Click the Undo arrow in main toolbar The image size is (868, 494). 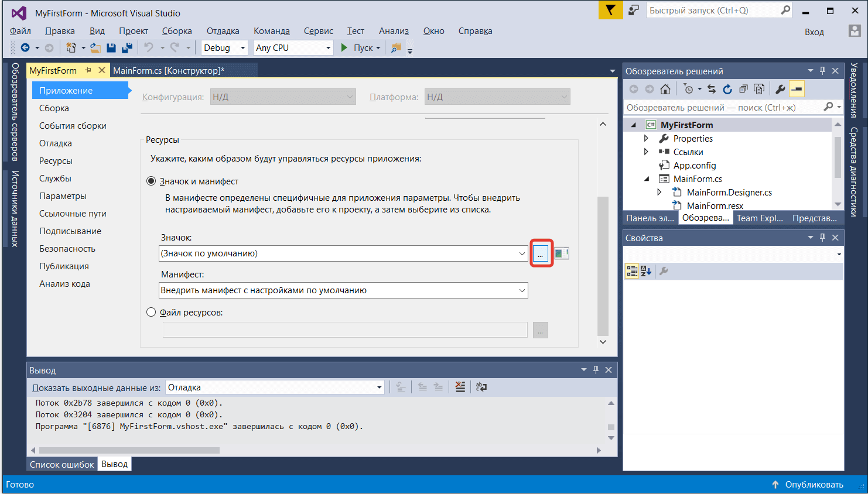149,48
